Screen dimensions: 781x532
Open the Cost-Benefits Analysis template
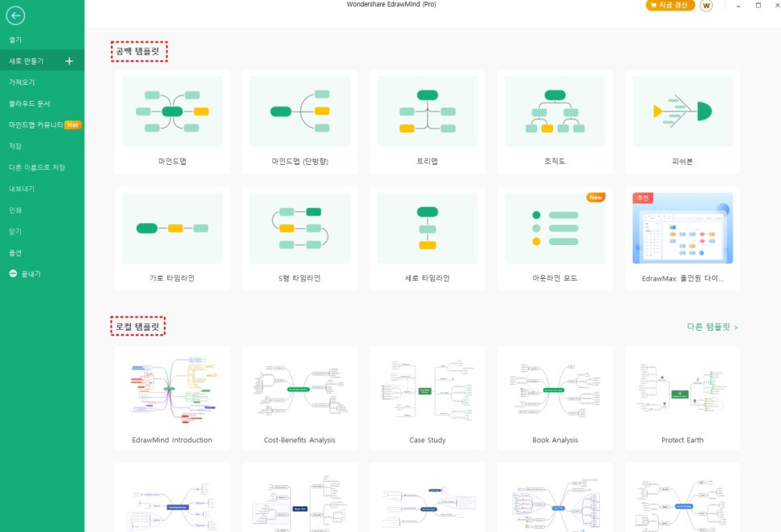click(x=300, y=398)
